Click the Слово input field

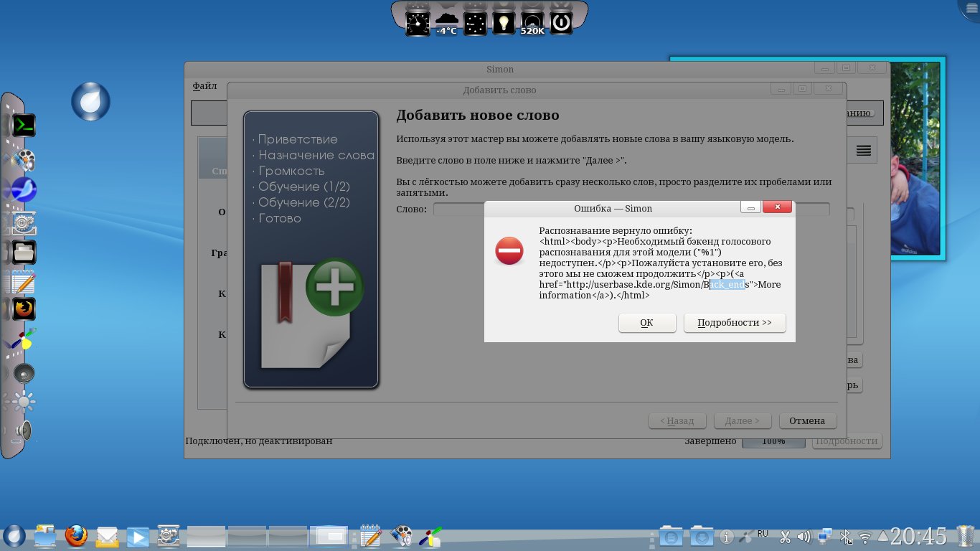[x=631, y=209]
